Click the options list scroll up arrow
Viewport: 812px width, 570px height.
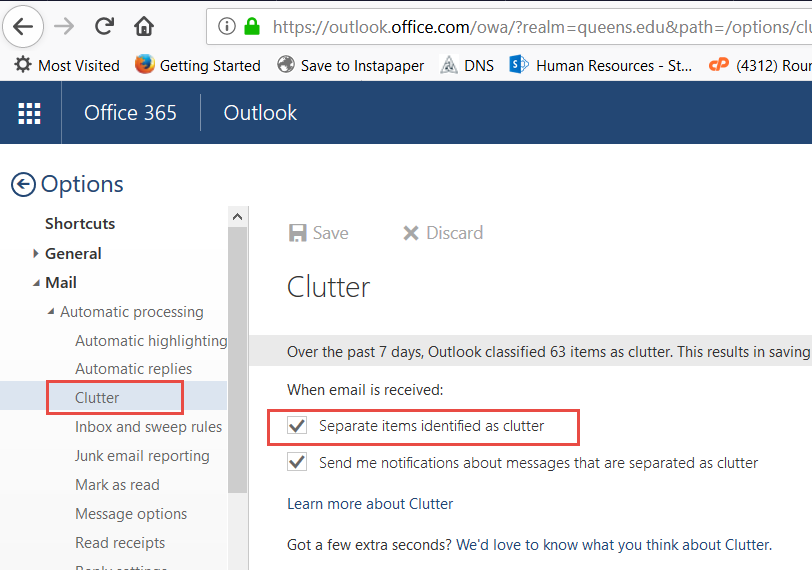pyautogui.click(x=237, y=217)
